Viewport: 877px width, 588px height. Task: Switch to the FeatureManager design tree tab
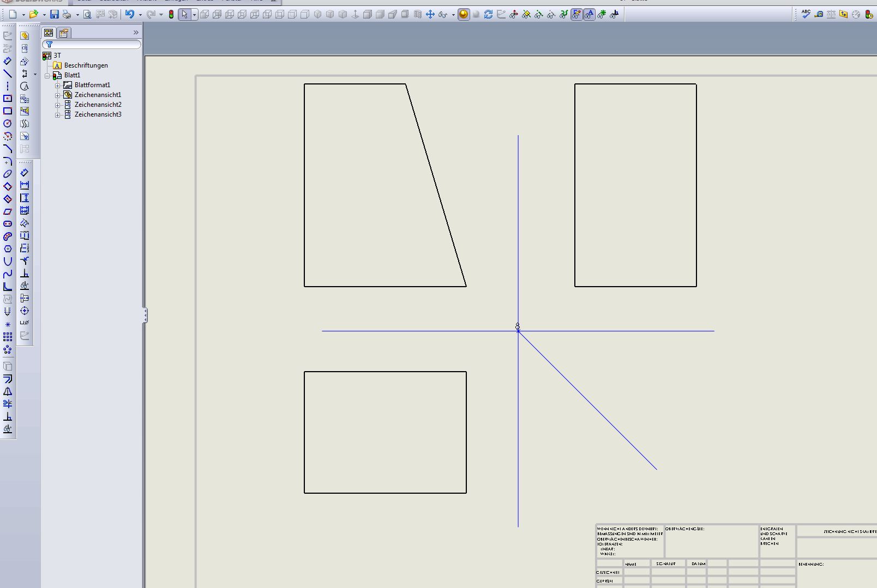49,33
